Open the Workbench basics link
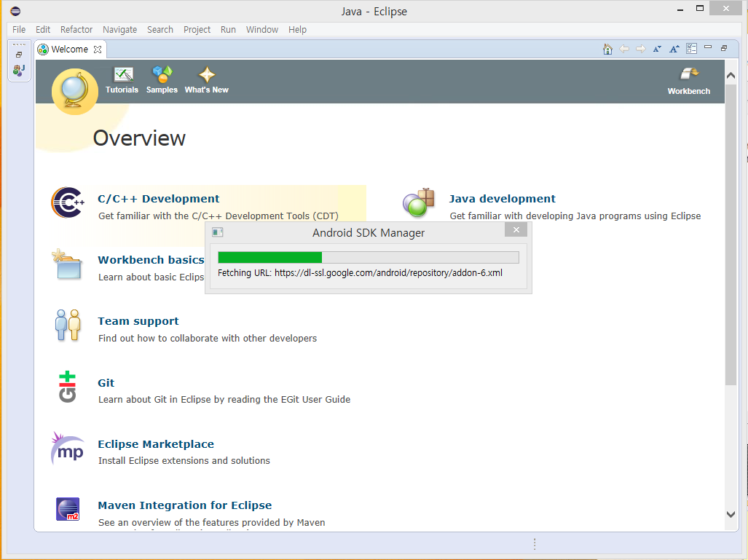The image size is (748, 560). tap(151, 260)
